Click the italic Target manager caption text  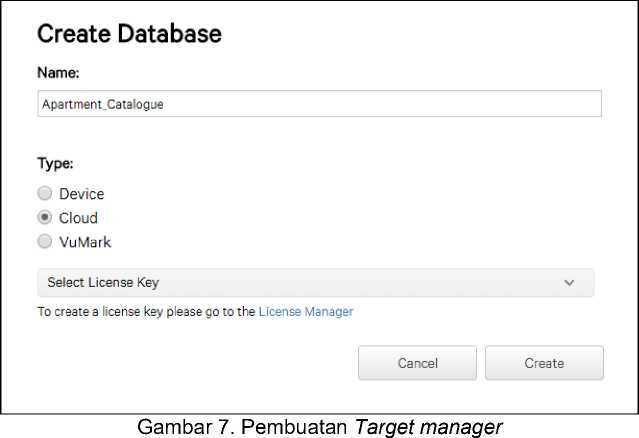[427, 427]
